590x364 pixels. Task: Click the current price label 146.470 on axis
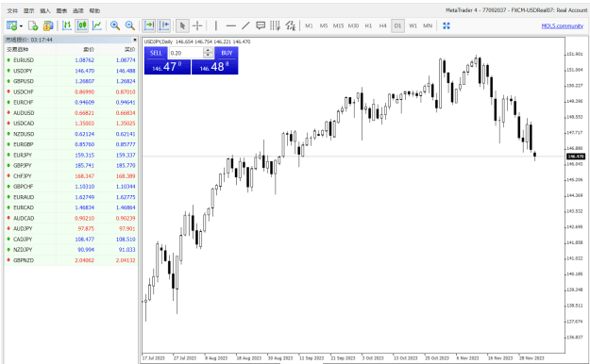coord(575,156)
